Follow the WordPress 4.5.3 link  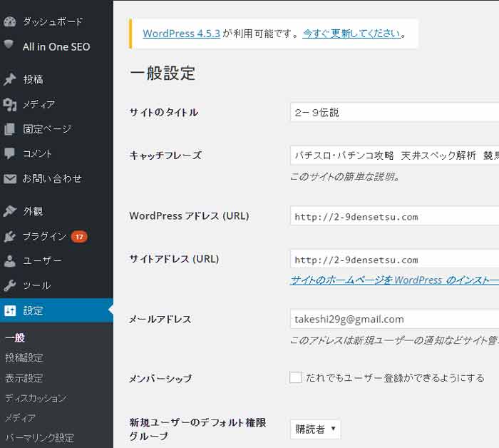181,34
